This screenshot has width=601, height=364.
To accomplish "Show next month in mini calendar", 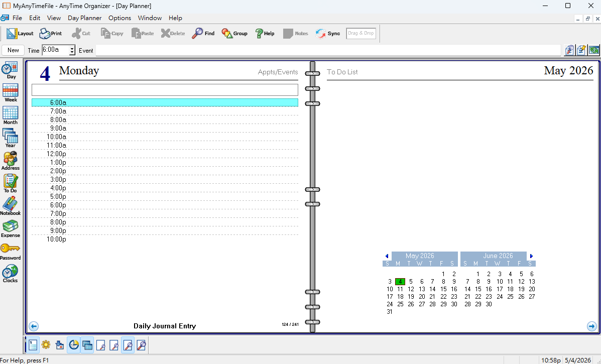I will [x=531, y=256].
